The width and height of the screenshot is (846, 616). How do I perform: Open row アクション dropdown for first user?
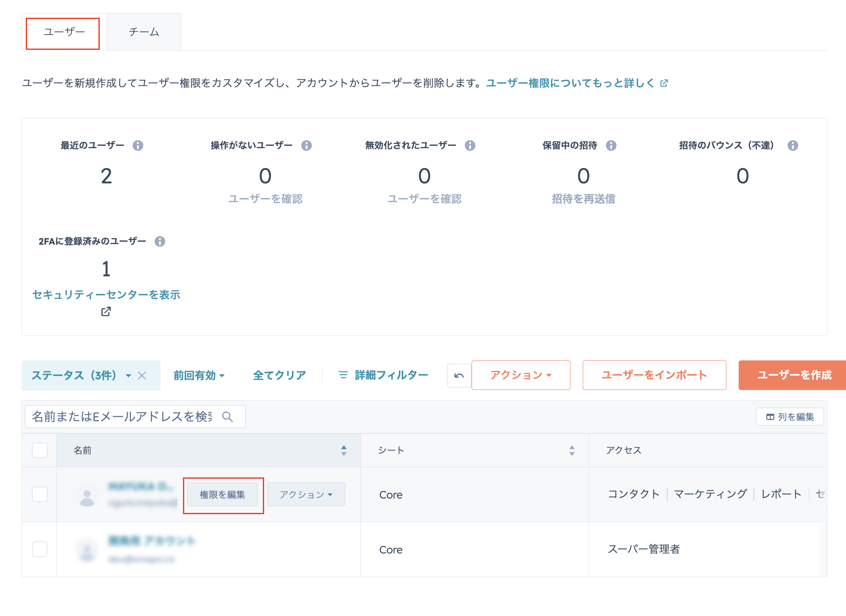click(306, 494)
